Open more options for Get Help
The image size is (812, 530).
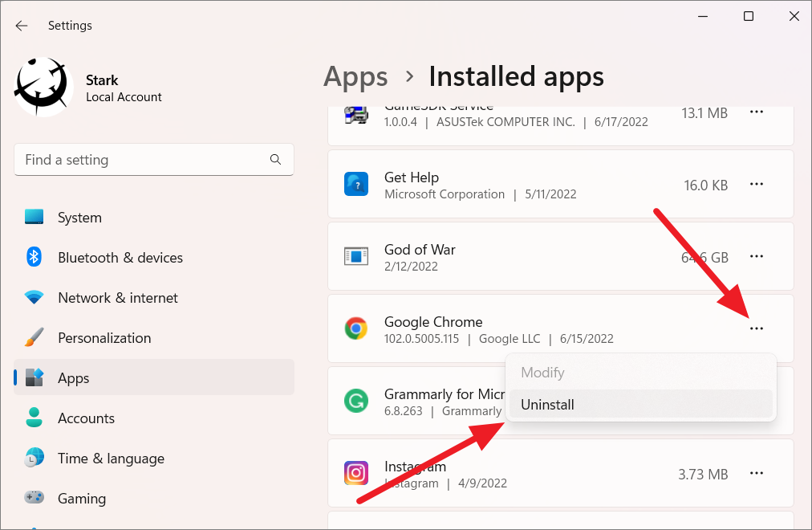(757, 184)
